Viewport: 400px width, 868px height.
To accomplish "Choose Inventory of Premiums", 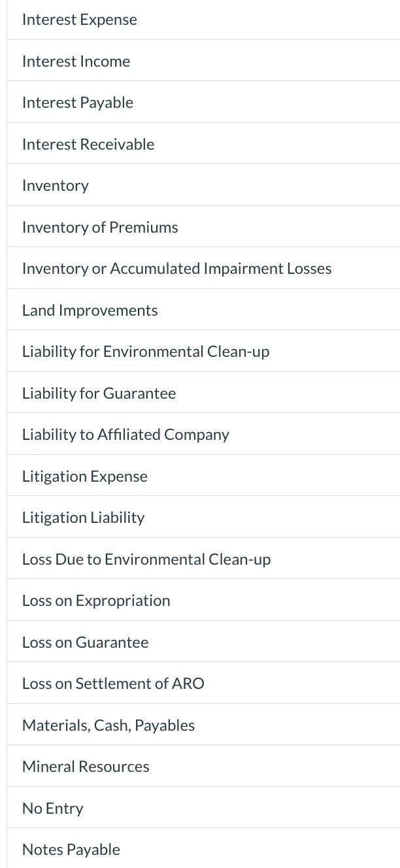I will coord(100,227).
